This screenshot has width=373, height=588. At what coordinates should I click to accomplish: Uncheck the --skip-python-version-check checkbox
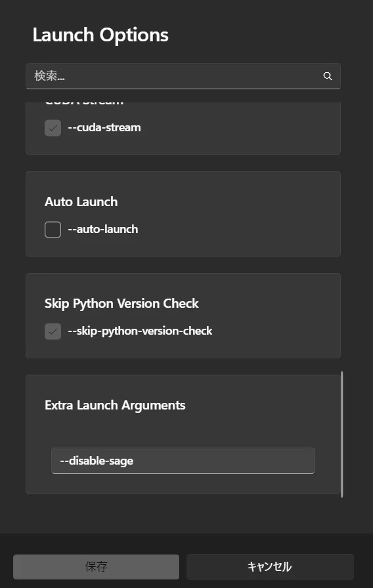coord(53,331)
